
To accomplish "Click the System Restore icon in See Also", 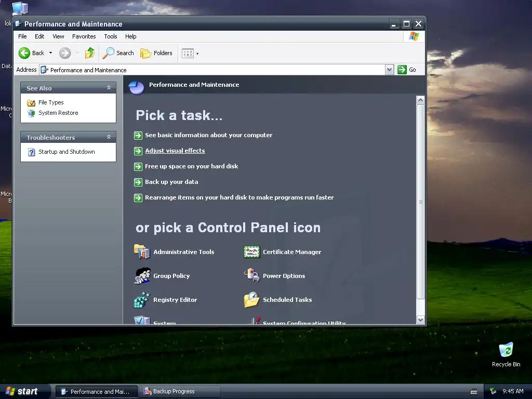I will point(31,113).
